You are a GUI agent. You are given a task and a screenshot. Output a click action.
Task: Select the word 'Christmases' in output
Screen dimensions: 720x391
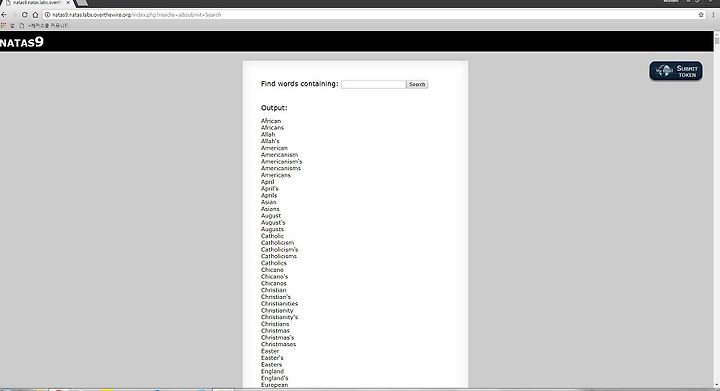pos(278,344)
